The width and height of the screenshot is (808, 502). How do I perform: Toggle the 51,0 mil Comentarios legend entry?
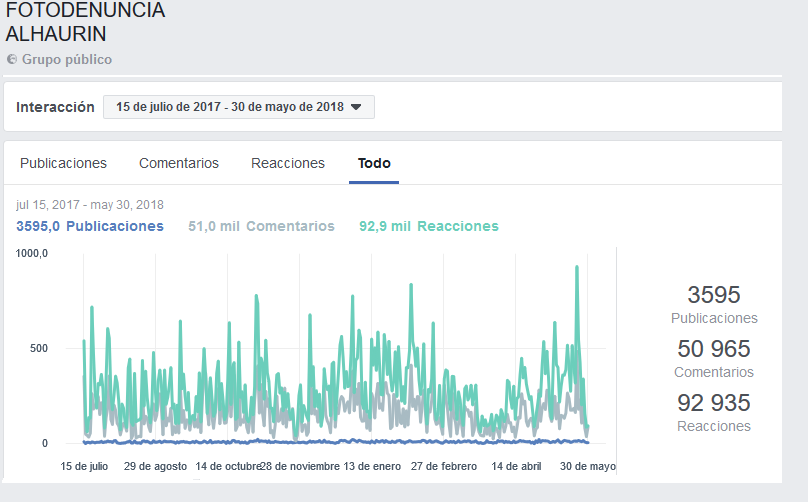(261, 226)
